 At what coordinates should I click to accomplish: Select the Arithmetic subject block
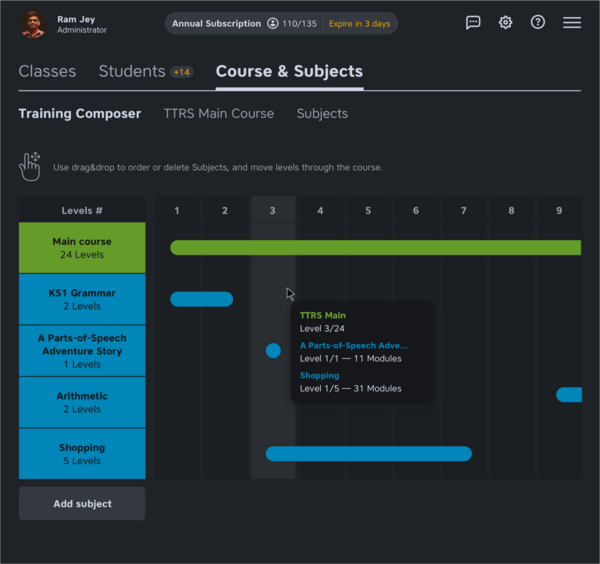82,402
